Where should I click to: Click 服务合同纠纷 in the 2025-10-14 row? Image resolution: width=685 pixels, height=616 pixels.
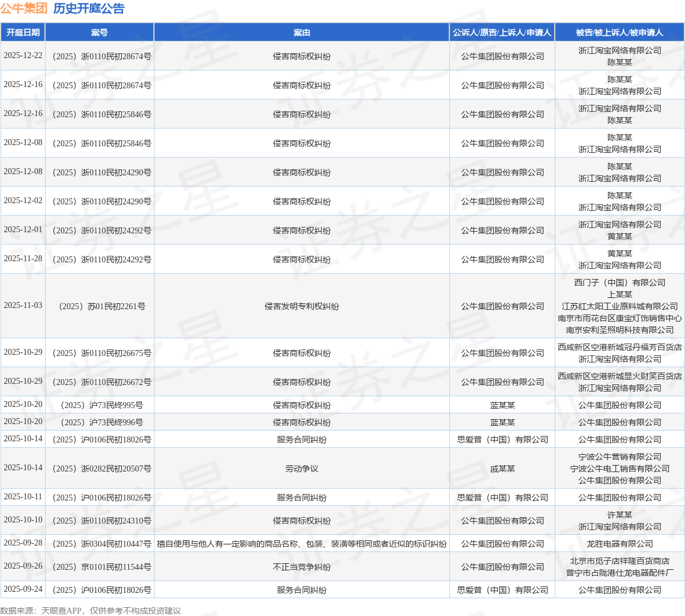coord(302,440)
